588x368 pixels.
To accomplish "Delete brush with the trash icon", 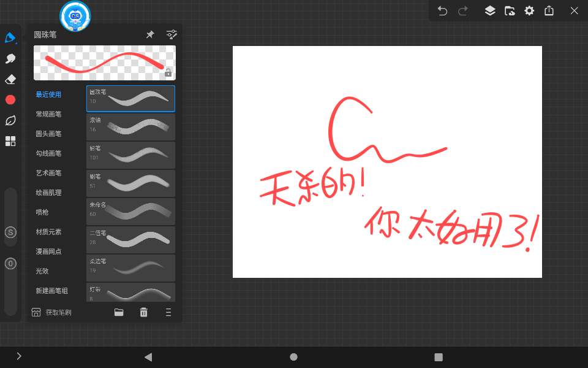I will (143, 312).
